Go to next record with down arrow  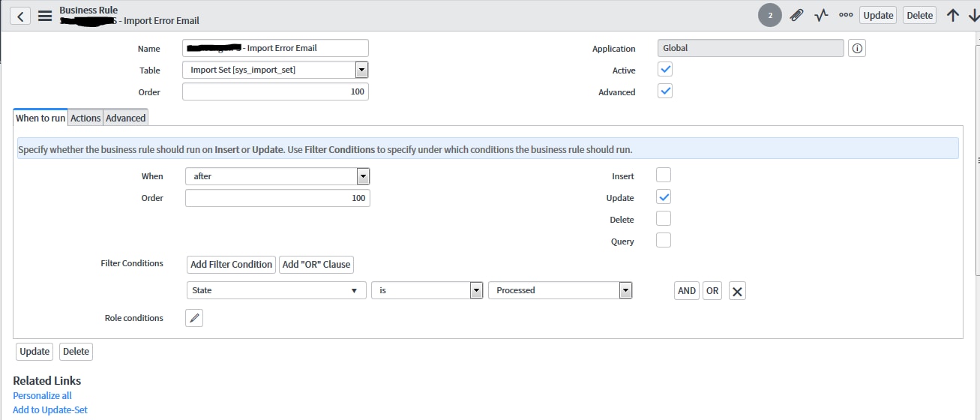973,15
